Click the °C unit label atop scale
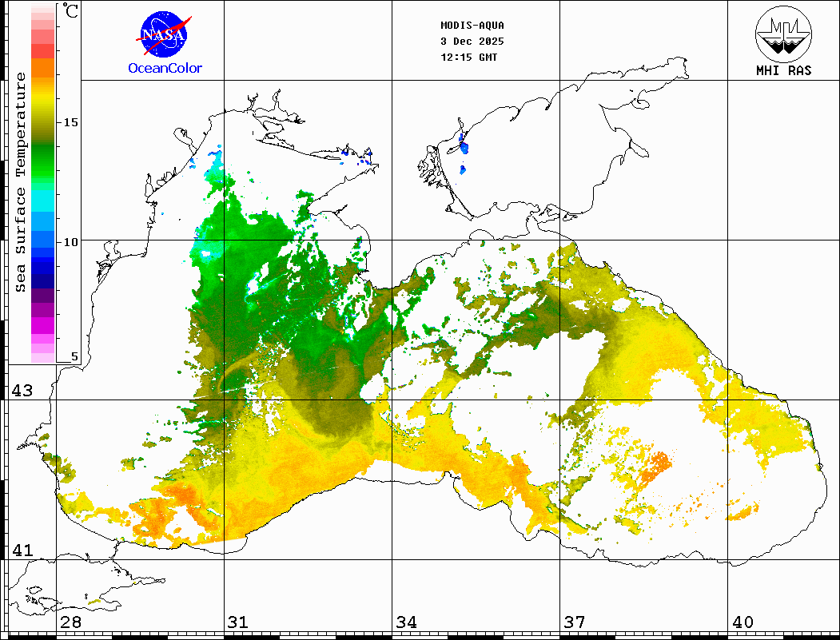840x640 pixels. (71, 12)
